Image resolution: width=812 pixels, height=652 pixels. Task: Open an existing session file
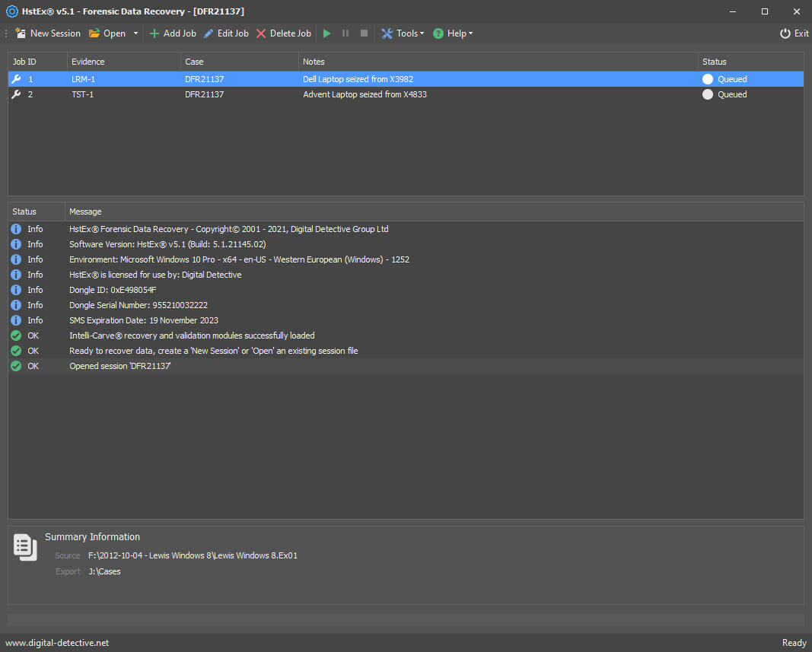pos(107,33)
